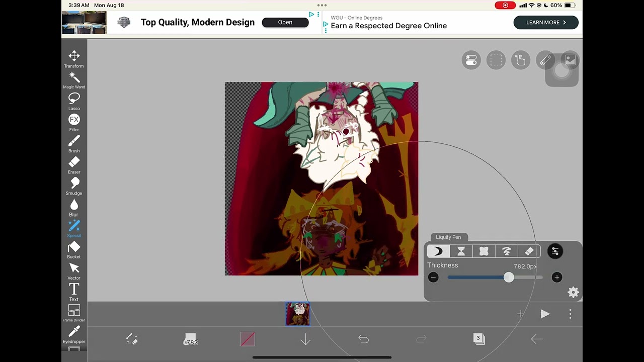Open the Filter (FX) tool
Image resolution: width=644 pixels, height=362 pixels.
point(74,123)
